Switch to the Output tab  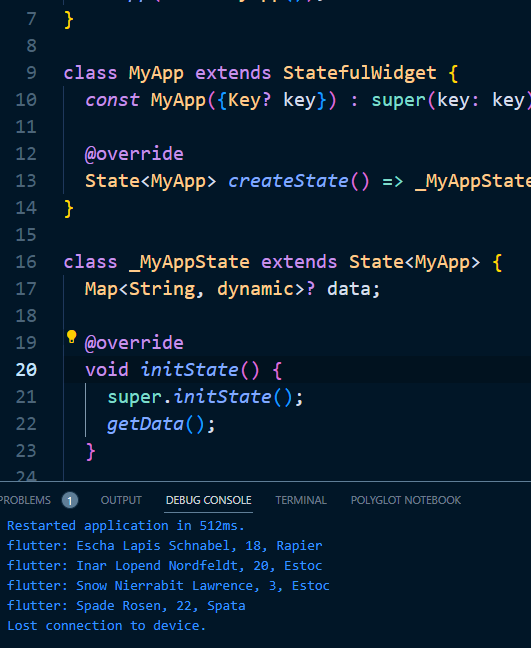pyautogui.click(x=121, y=500)
